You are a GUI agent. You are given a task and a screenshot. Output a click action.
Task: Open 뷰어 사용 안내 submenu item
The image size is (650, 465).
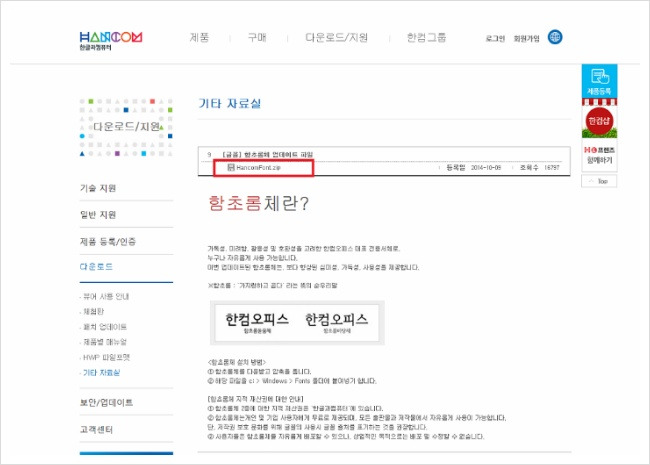(106, 296)
